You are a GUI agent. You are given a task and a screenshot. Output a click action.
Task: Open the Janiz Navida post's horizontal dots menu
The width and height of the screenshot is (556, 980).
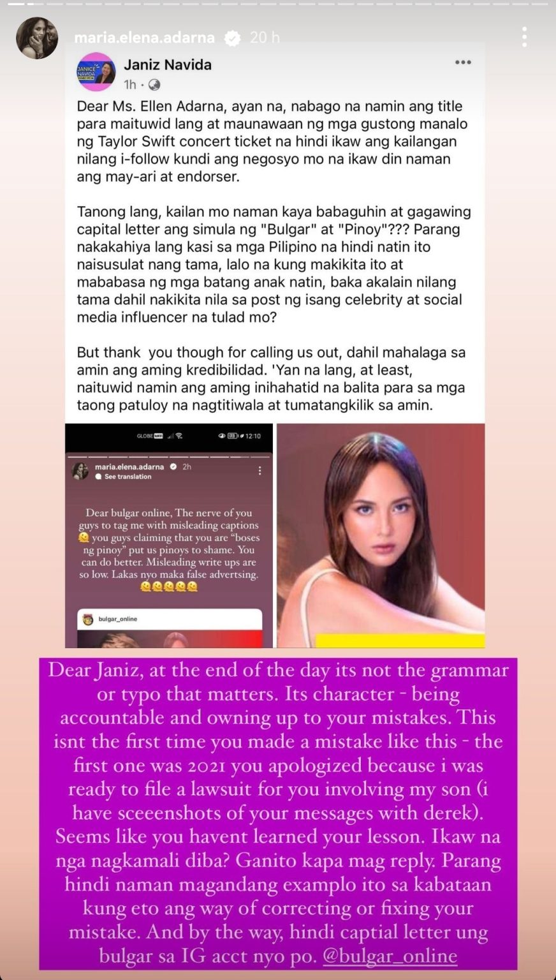pos(463,63)
